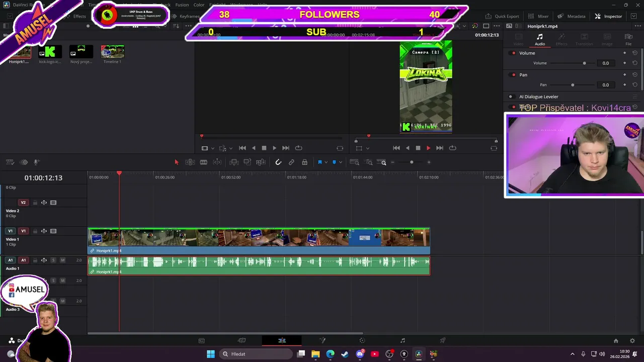Image resolution: width=644 pixels, height=362 pixels.
Task: Switch Inspector to the File tab
Action: click(x=628, y=39)
